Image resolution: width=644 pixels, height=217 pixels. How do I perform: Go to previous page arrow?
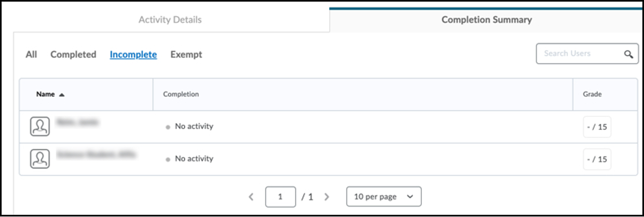click(x=251, y=197)
